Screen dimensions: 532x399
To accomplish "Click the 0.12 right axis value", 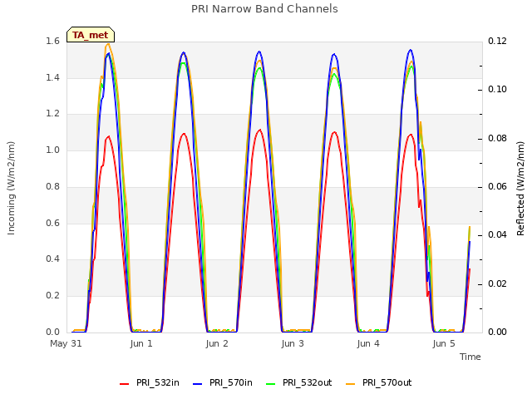I will 497,42.
